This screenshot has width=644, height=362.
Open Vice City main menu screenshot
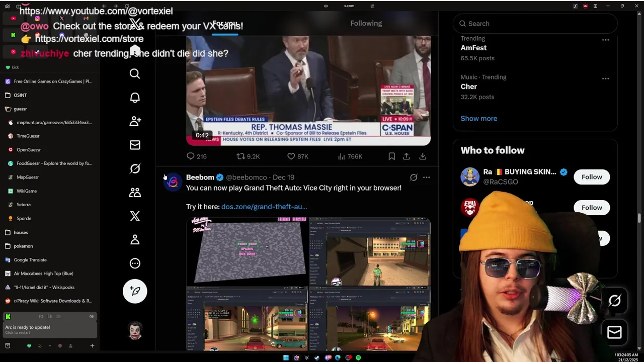pyautogui.click(x=247, y=252)
